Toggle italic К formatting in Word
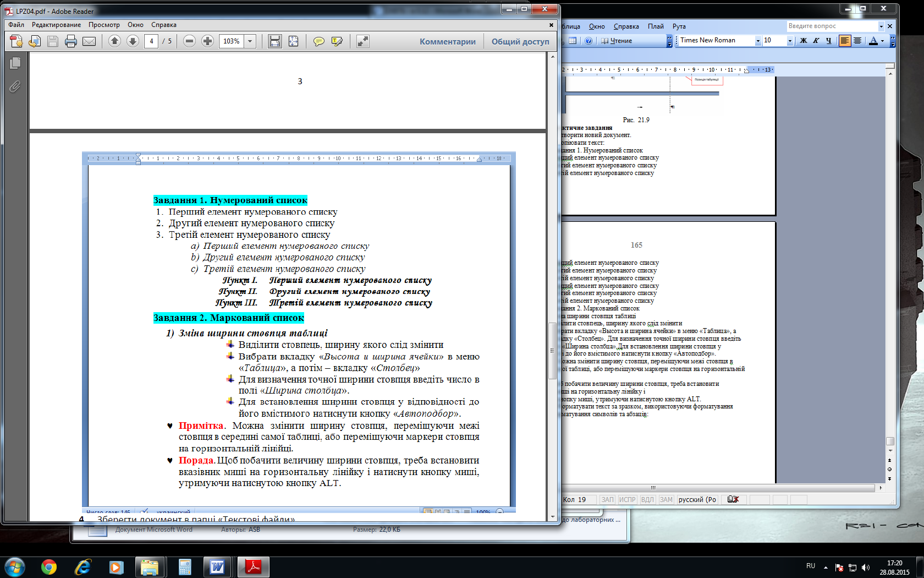 tap(816, 41)
